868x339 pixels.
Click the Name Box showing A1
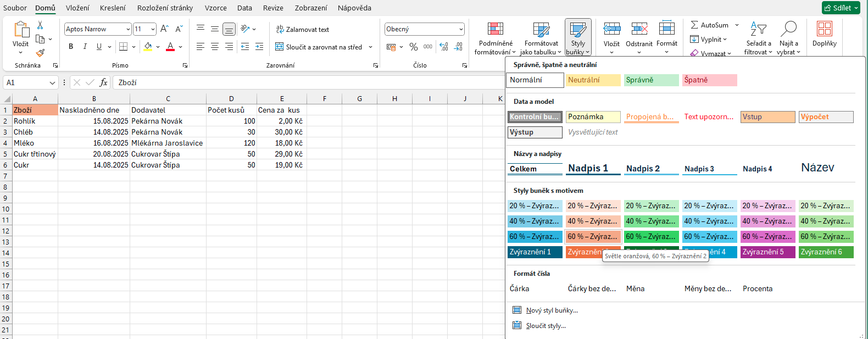click(x=31, y=82)
